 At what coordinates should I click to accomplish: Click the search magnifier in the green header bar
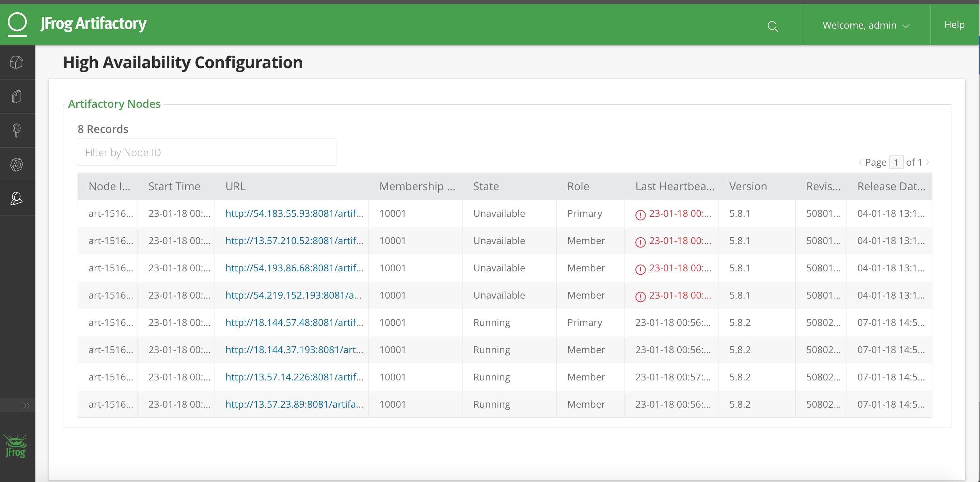click(773, 27)
